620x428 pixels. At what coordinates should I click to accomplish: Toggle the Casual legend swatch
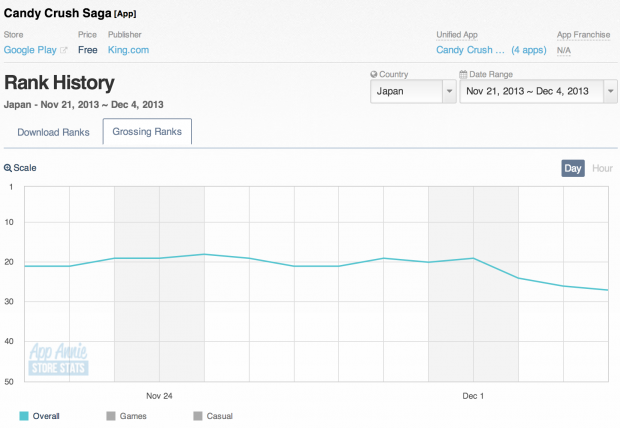coord(198,416)
